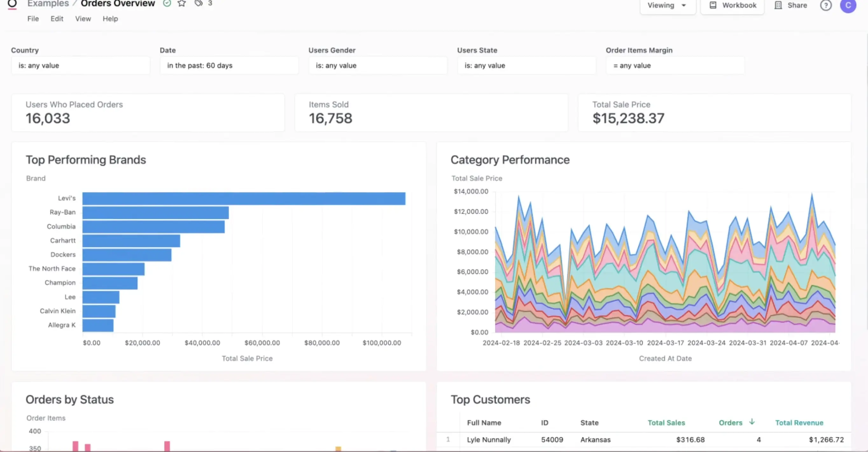Open the tags icon showing 3

point(199,3)
